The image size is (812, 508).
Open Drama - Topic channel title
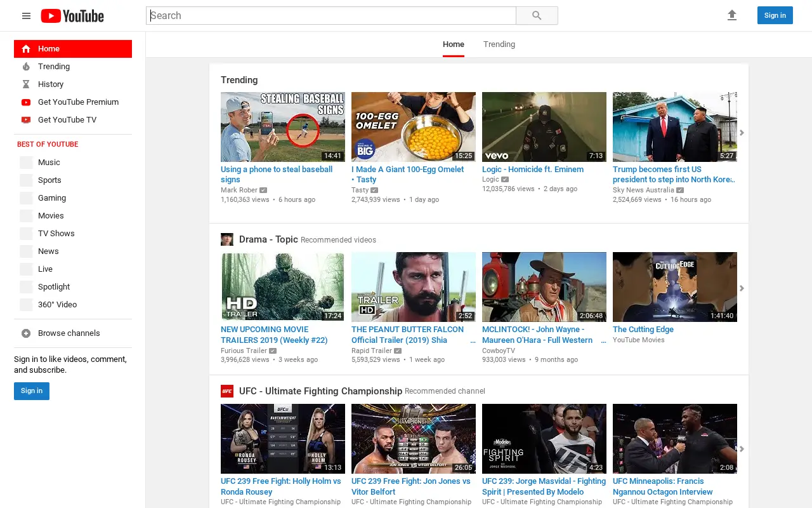pos(268,239)
